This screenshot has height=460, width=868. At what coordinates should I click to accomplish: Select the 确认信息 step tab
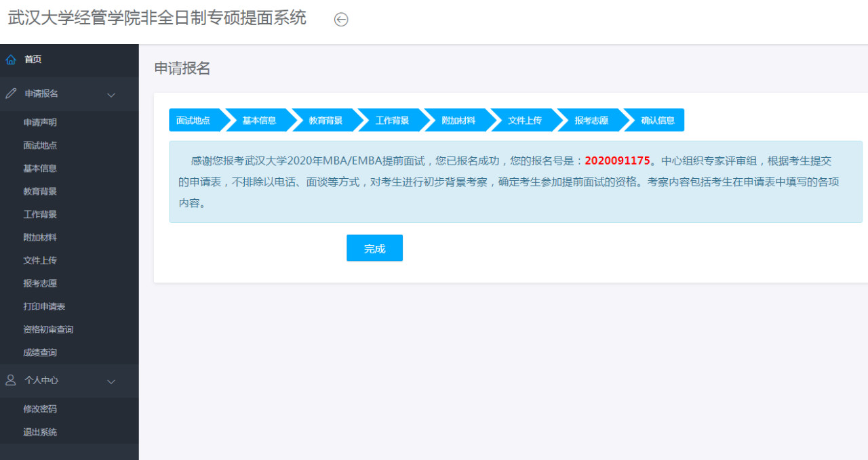point(657,121)
